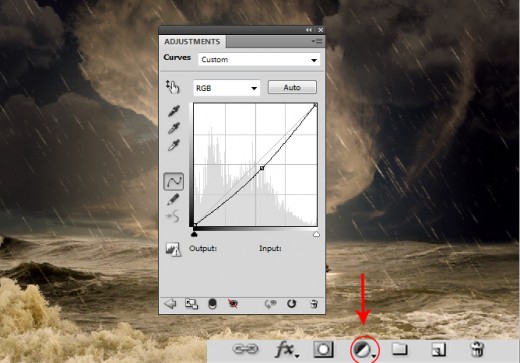Return to adjustment list arrow
This screenshot has height=363, width=520.
pos(170,304)
